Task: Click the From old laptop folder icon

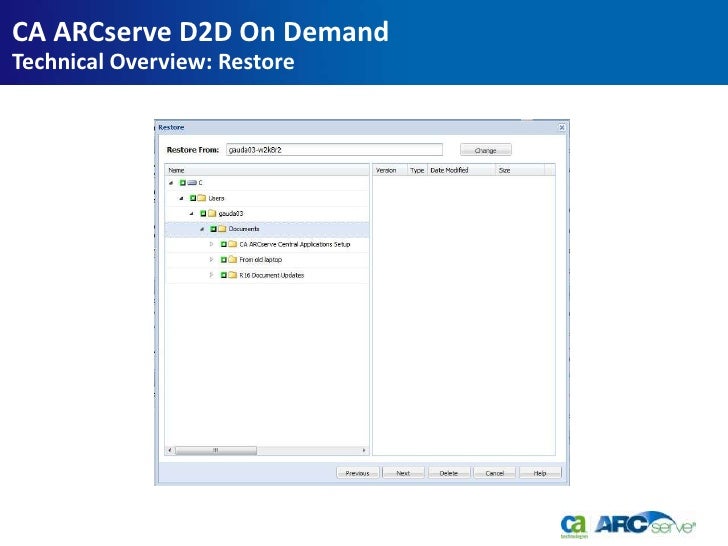Action: tap(233, 260)
